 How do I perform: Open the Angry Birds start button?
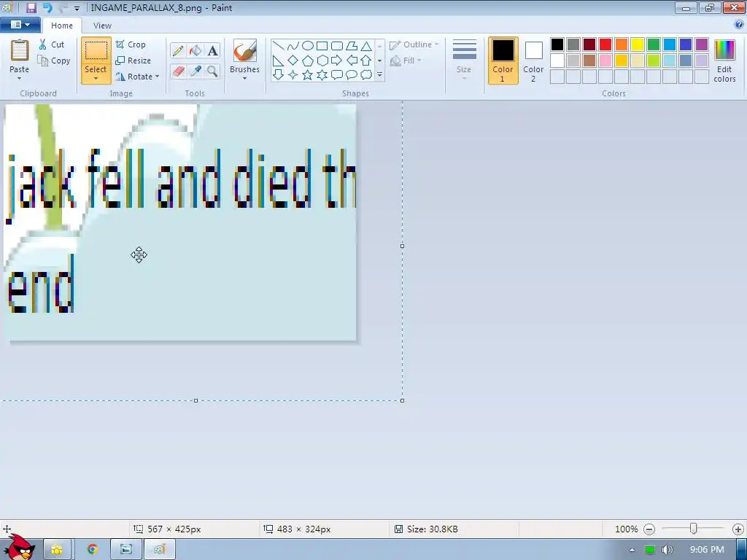click(19, 548)
